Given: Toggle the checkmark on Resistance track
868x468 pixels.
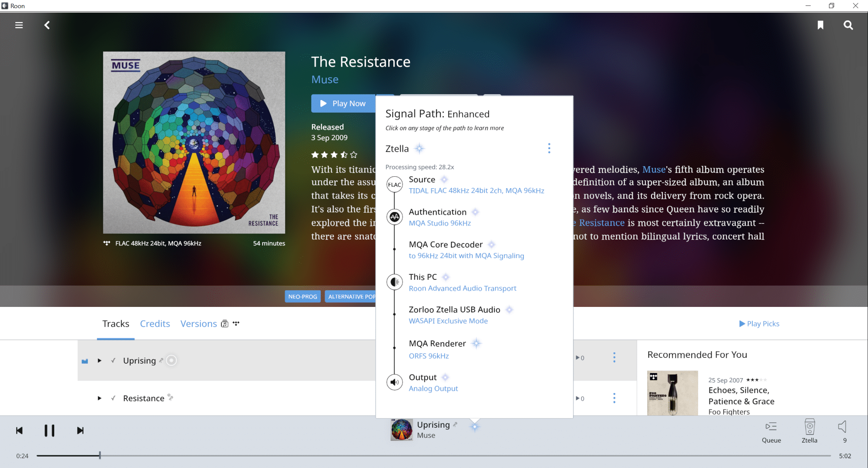Looking at the screenshot, I should coord(113,398).
